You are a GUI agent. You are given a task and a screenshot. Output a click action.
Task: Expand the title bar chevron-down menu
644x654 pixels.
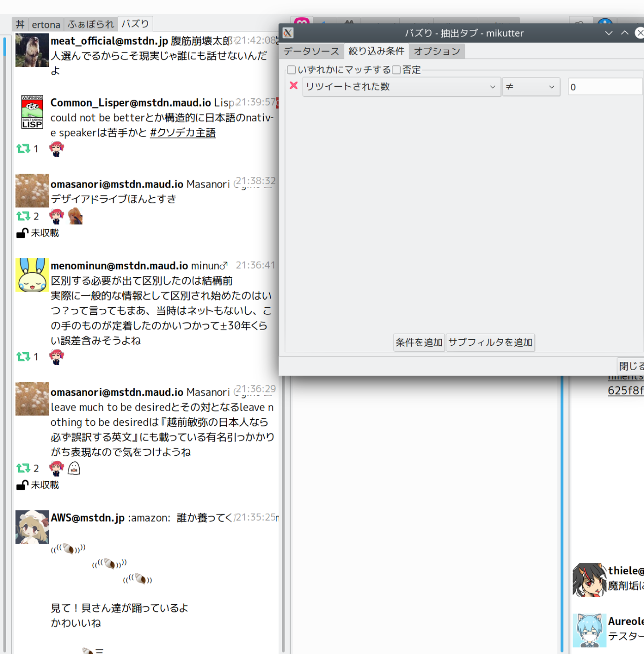point(609,33)
